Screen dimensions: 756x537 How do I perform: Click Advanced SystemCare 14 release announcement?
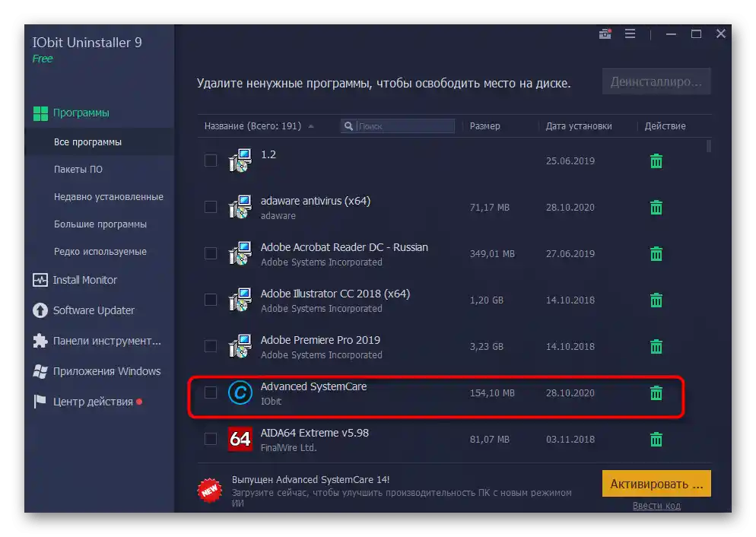(310, 480)
